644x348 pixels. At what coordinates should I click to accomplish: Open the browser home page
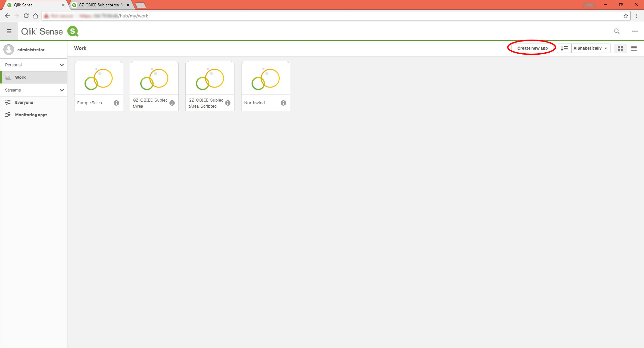coord(36,16)
